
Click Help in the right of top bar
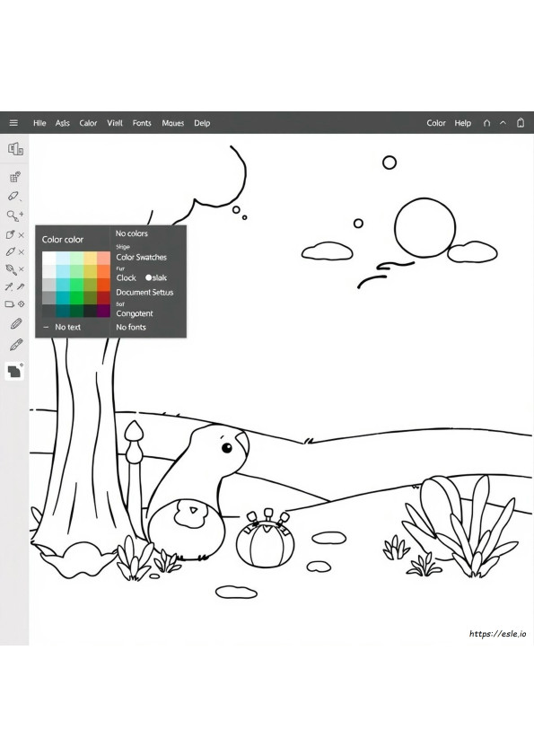click(x=463, y=123)
